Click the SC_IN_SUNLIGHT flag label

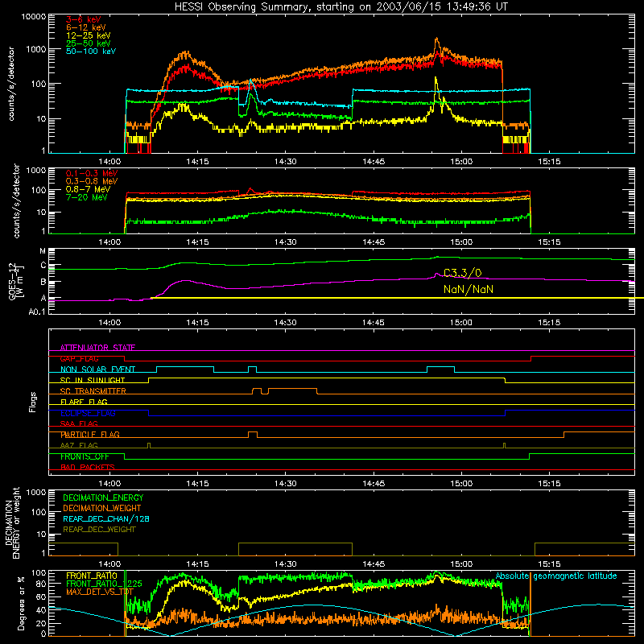tap(93, 380)
